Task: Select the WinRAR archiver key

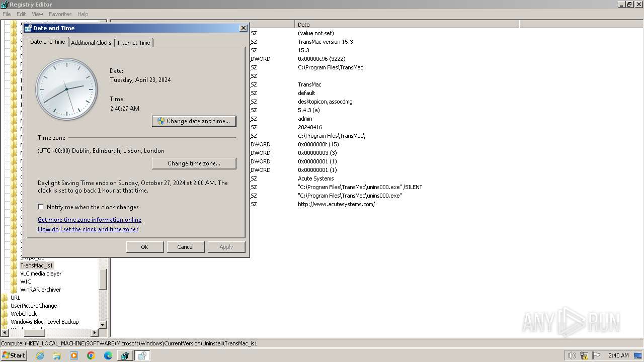Action: (40, 290)
